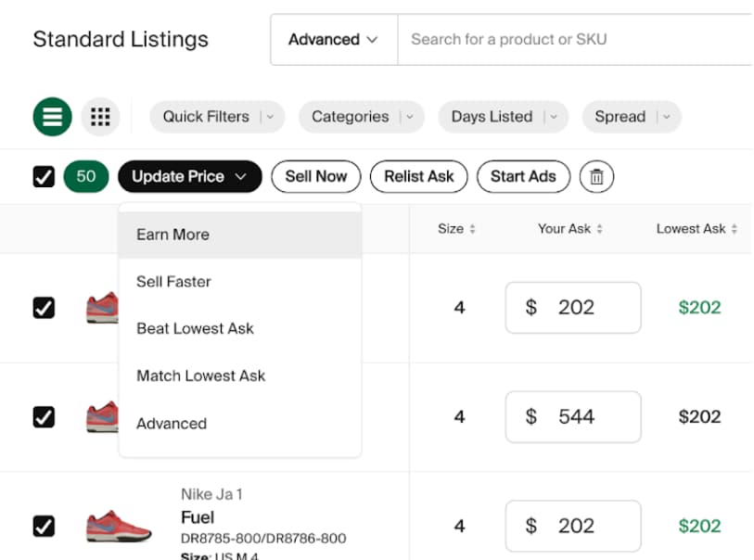The image size is (754, 560).
Task: Select Match Lowest Ask option
Action: tap(200, 375)
